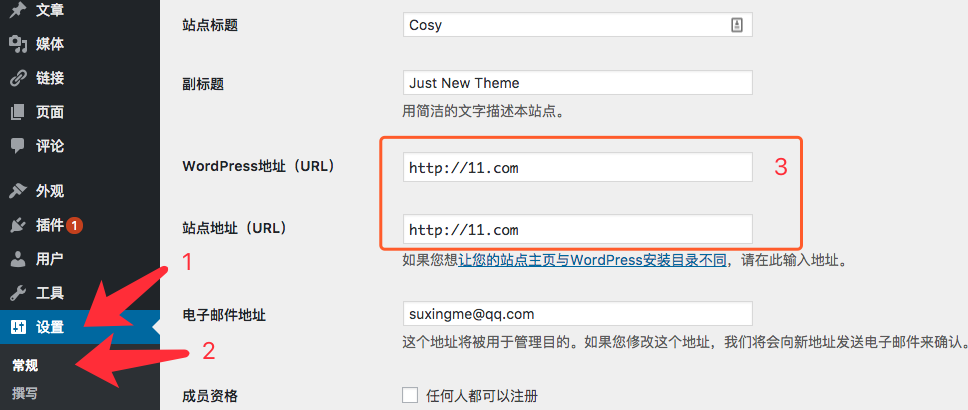
Task: Enable the 任何人都可以注册 checkbox
Action: coord(410,395)
